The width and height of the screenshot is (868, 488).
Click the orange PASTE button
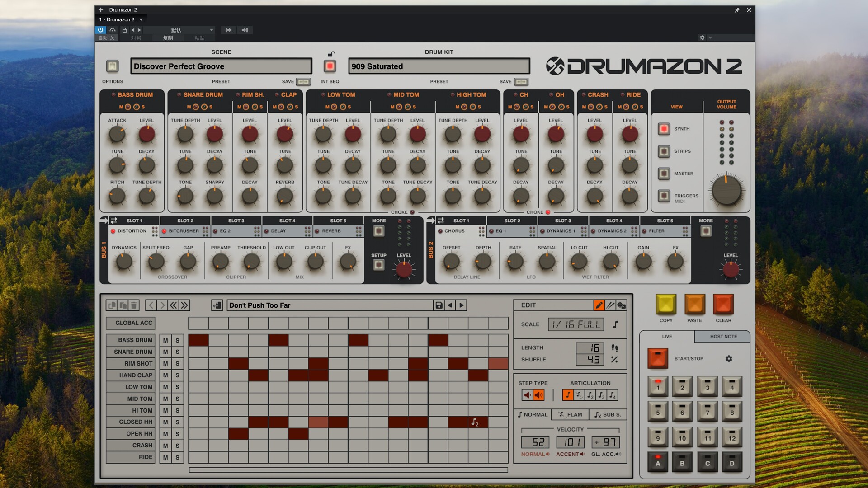[695, 304]
